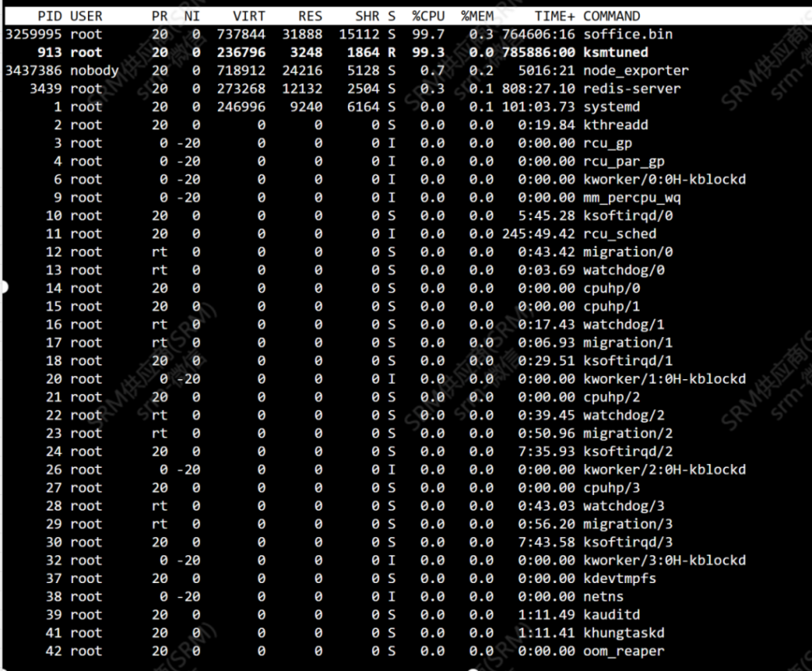Click the %MEM column header
Screen dimensions: 812x671
(477, 16)
